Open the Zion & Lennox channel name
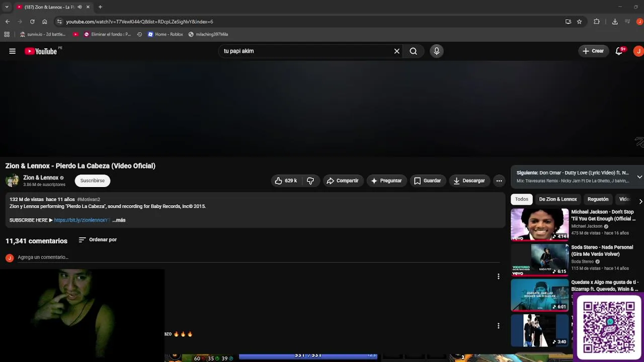Viewport: 644px width, 362px height. (x=41, y=177)
